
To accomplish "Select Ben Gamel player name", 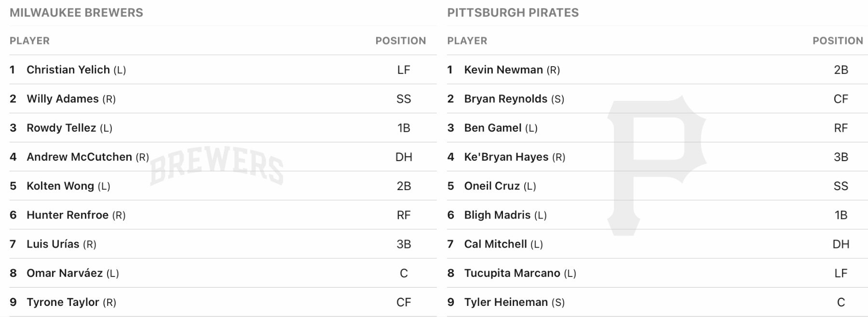I will (x=492, y=128).
